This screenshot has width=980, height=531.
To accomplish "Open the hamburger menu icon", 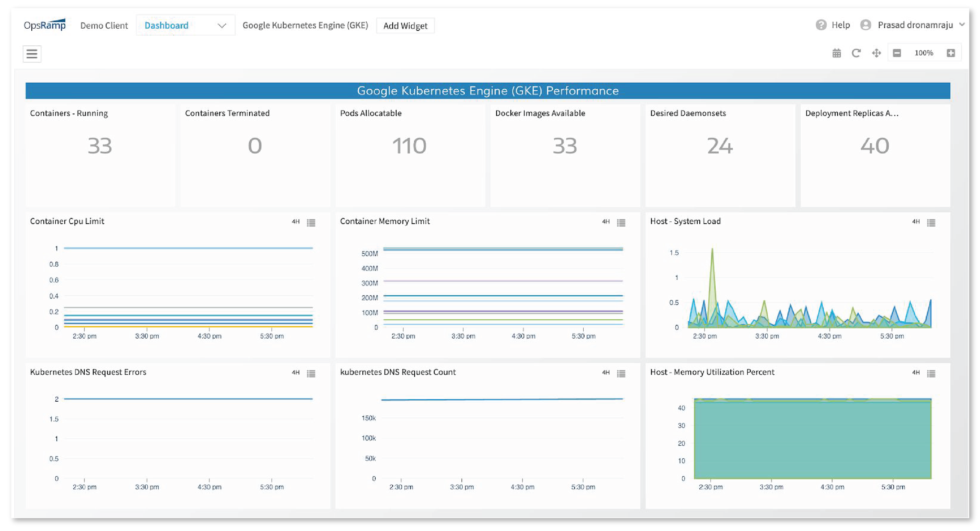I will [32, 54].
